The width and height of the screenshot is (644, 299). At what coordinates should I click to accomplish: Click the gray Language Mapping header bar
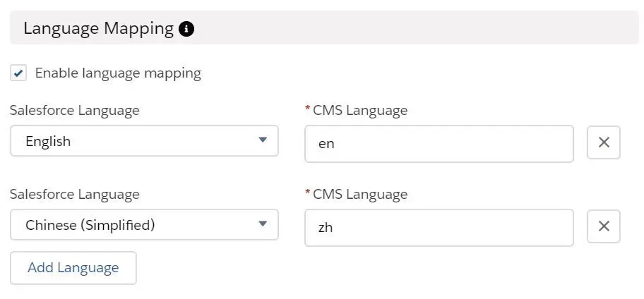tap(324, 28)
